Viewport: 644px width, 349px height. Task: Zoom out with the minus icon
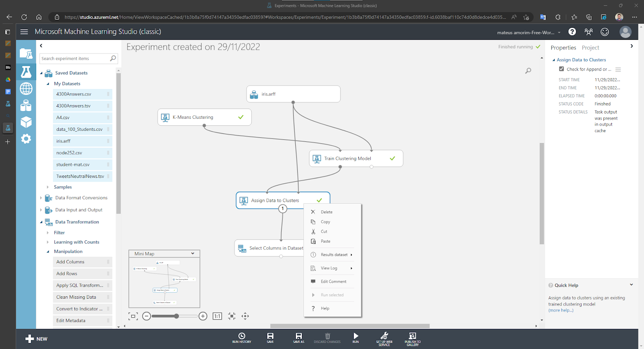coord(147,316)
